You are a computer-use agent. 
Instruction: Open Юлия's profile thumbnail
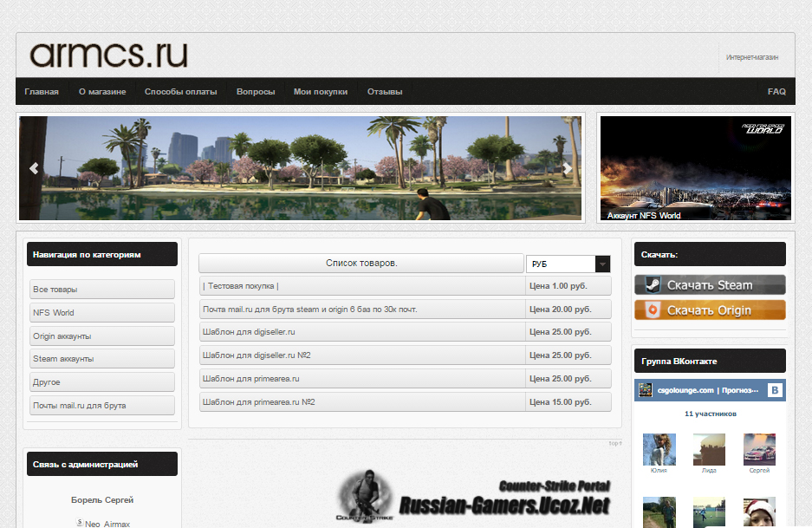coord(659,450)
